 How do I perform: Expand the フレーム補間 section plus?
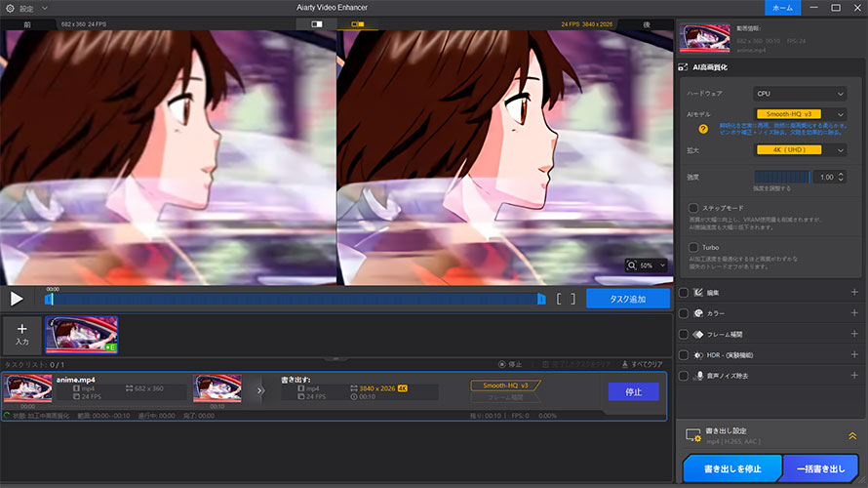tap(854, 334)
